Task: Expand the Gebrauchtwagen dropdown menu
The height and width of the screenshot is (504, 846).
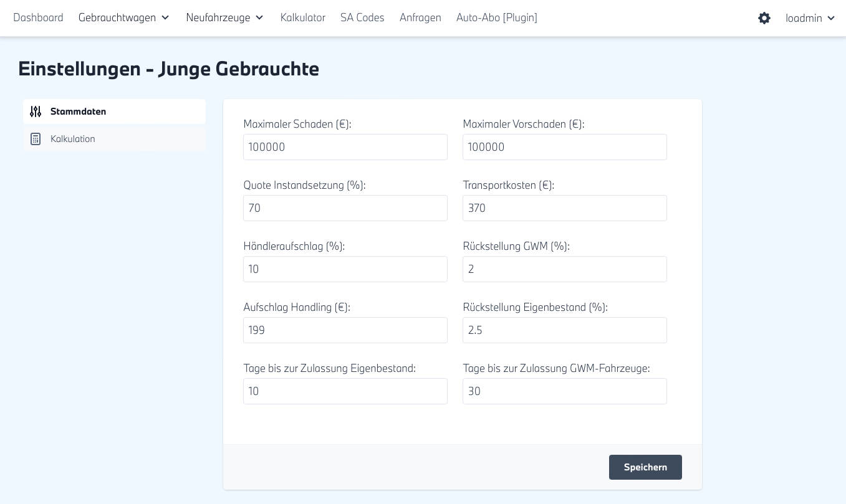Action: click(124, 17)
